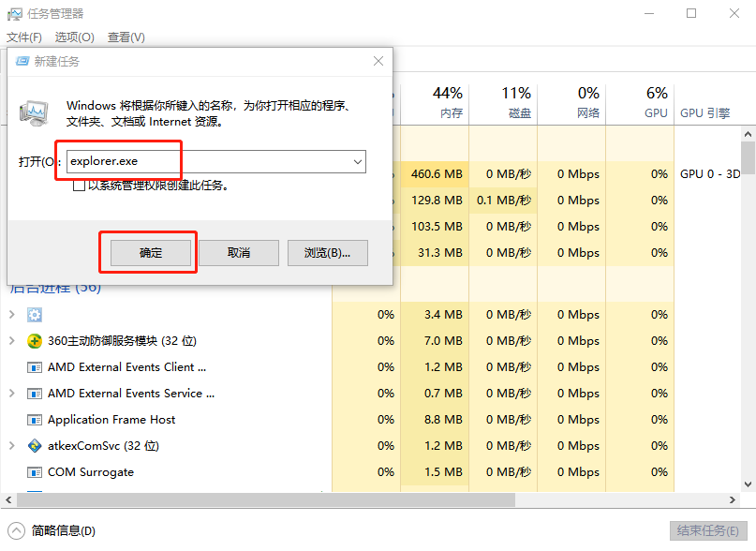Screen dimensions: 756x551
Task: Expand AMD External Events Service row
Action: click(x=12, y=394)
